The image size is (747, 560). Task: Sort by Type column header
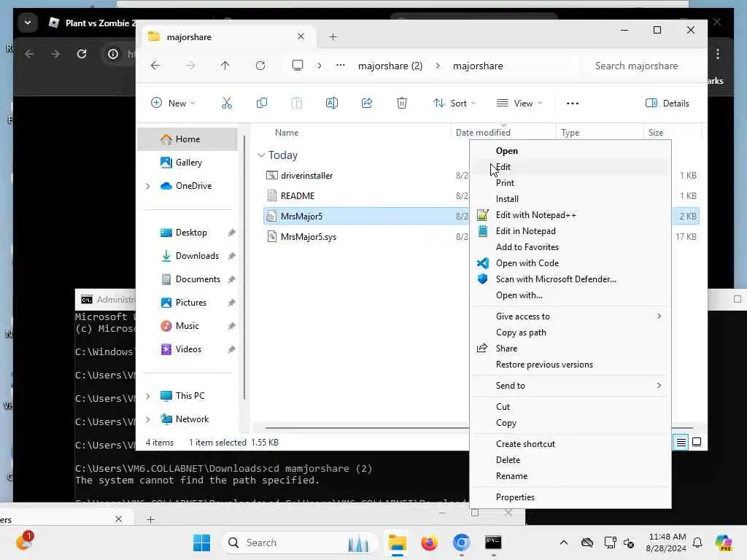pyautogui.click(x=570, y=133)
